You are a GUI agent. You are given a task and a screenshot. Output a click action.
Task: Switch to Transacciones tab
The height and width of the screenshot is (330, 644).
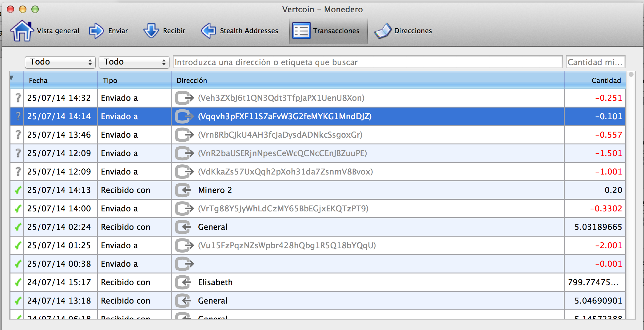(x=328, y=31)
